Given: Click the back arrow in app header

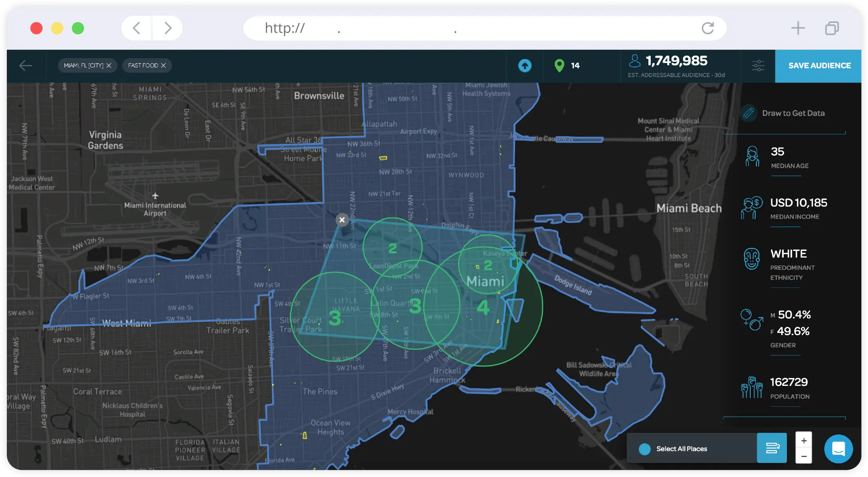Looking at the screenshot, I should pos(25,65).
